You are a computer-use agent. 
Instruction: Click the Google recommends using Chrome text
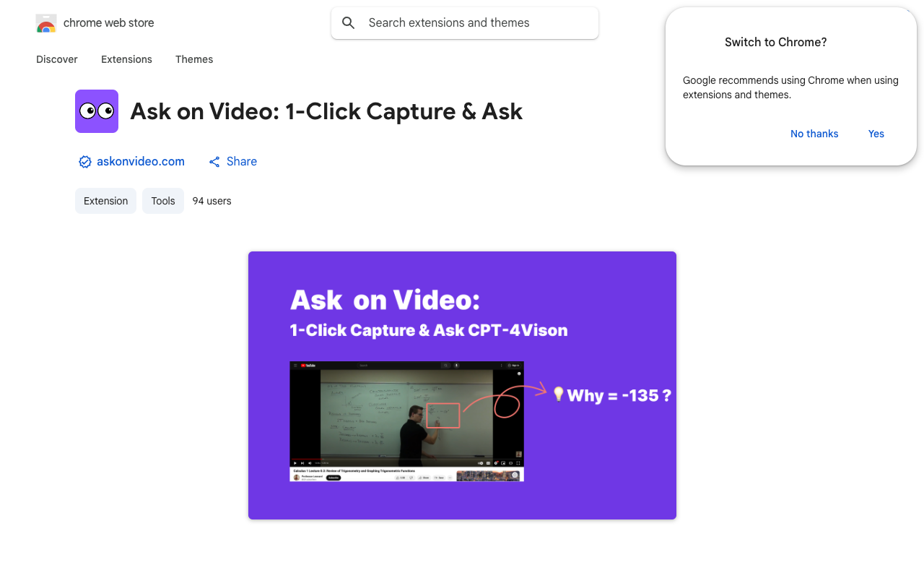790,87
